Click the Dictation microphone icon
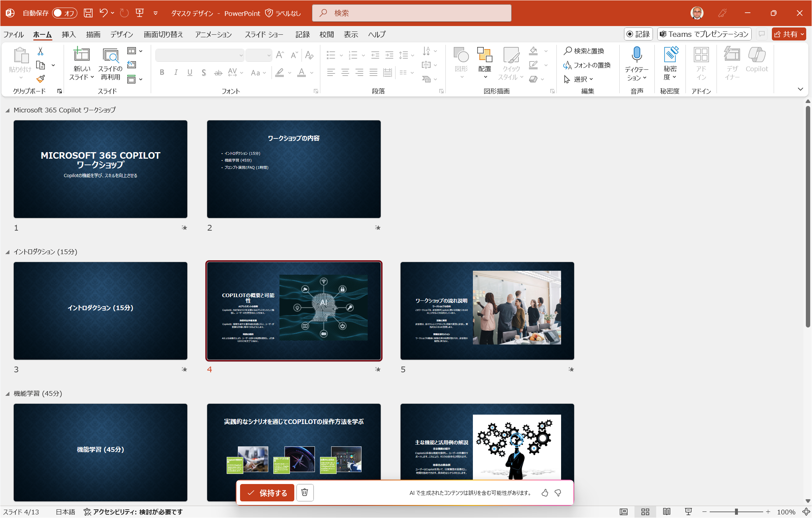 [637, 55]
